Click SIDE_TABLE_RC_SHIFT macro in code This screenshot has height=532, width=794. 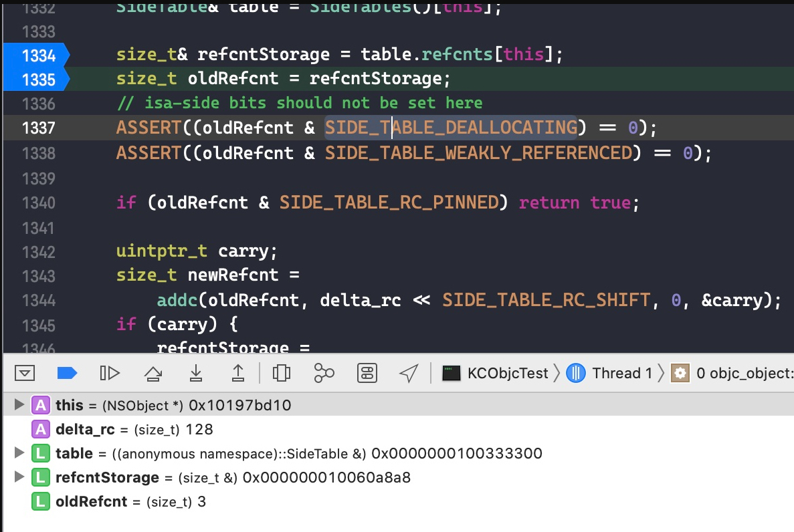coord(546,299)
